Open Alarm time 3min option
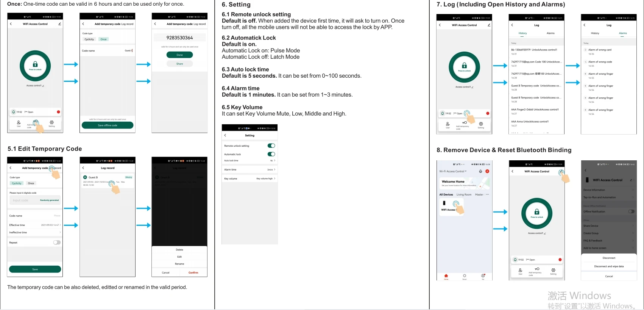 pyautogui.click(x=250, y=169)
